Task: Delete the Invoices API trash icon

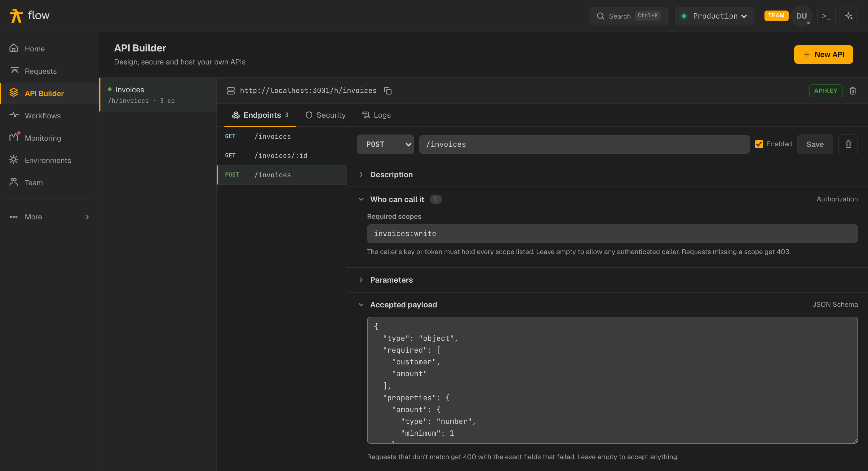Action: (x=852, y=90)
